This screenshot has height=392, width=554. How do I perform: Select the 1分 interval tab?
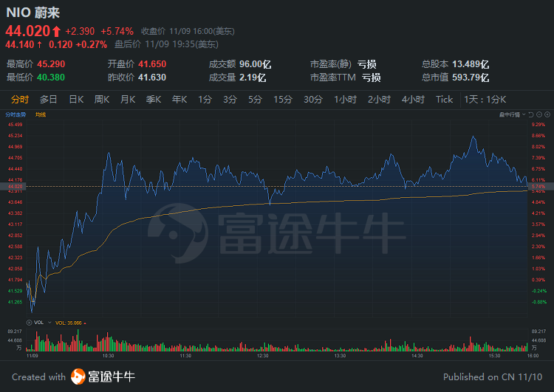205,100
